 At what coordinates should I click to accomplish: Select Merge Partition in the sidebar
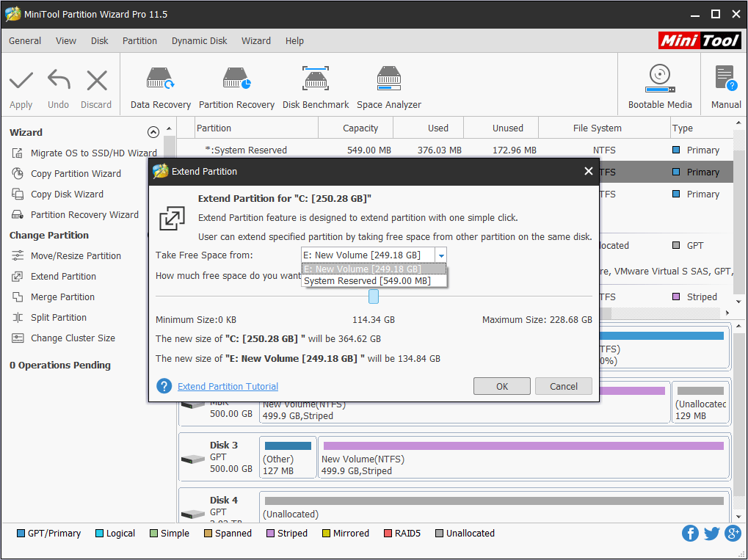click(x=53, y=297)
